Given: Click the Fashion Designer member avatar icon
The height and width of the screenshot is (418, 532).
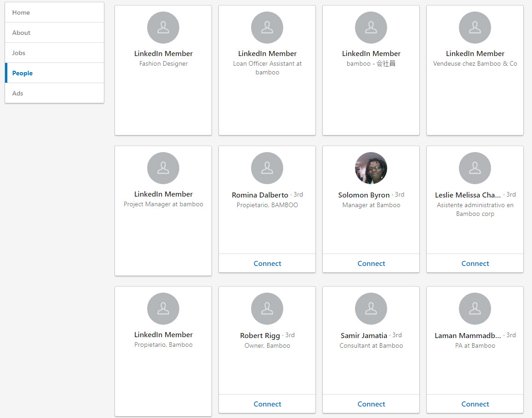Looking at the screenshot, I should [x=163, y=28].
